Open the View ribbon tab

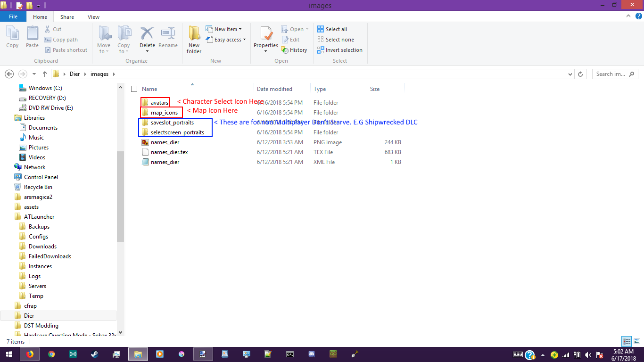click(93, 17)
